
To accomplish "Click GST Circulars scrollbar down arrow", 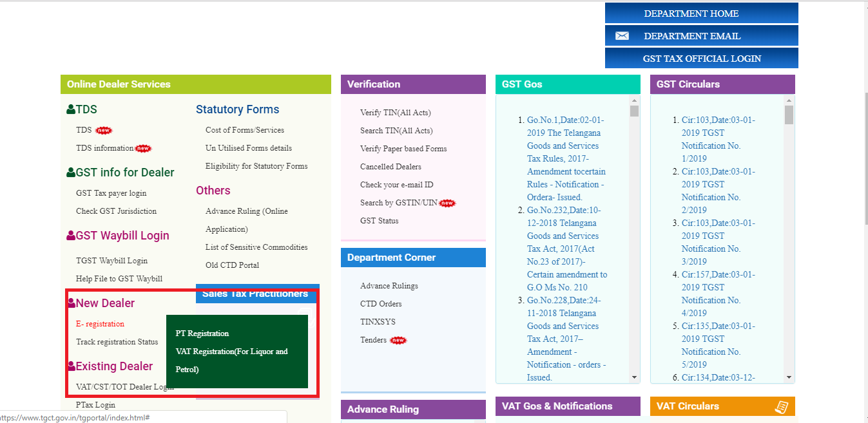I will pyautogui.click(x=789, y=378).
